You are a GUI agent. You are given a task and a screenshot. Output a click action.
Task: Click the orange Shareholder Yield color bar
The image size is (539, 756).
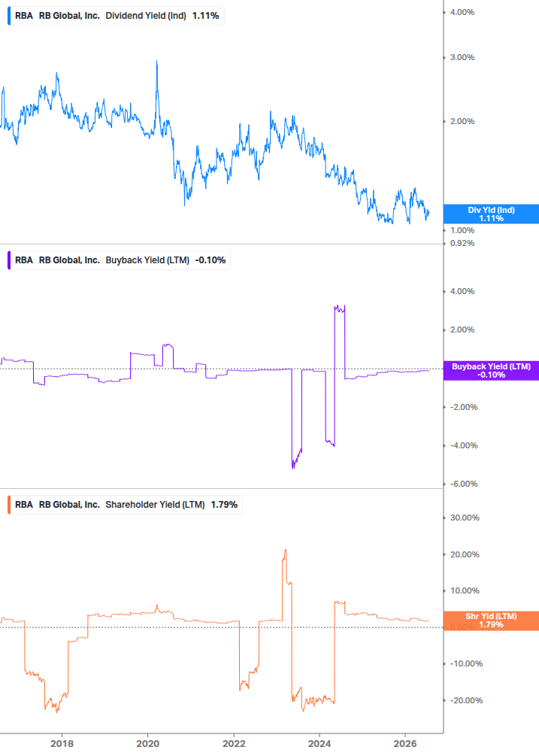9,504
